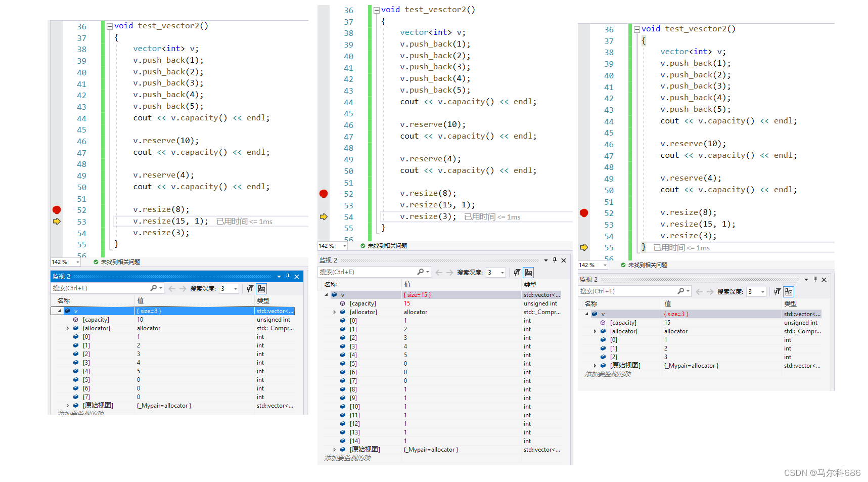Image resolution: width=868 pixels, height=482 pixels.
Task: Go to previous search result in middle watch panel
Action: [x=439, y=273]
